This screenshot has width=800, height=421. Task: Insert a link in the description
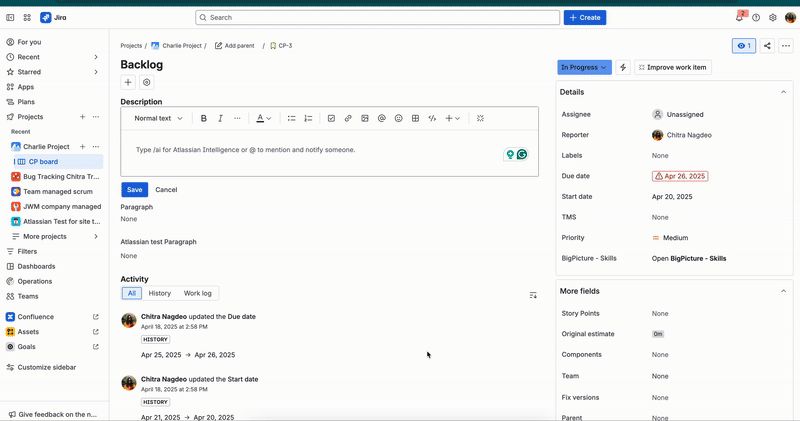click(348, 118)
